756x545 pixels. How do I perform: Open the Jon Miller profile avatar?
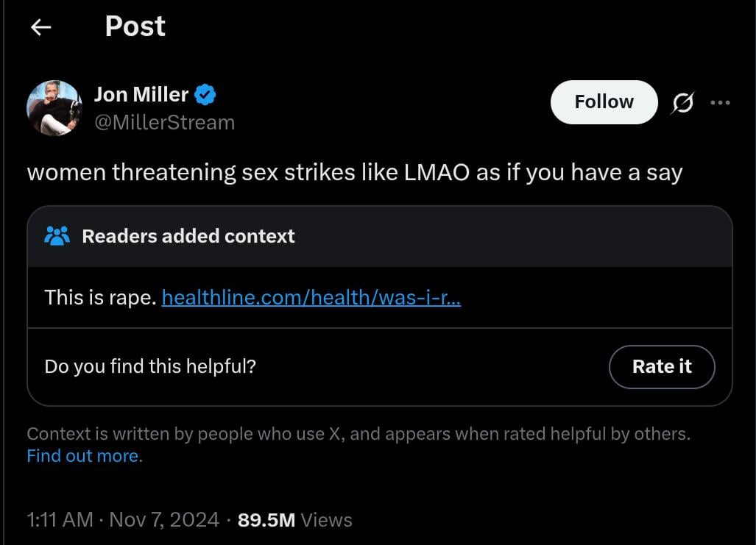click(x=54, y=108)
